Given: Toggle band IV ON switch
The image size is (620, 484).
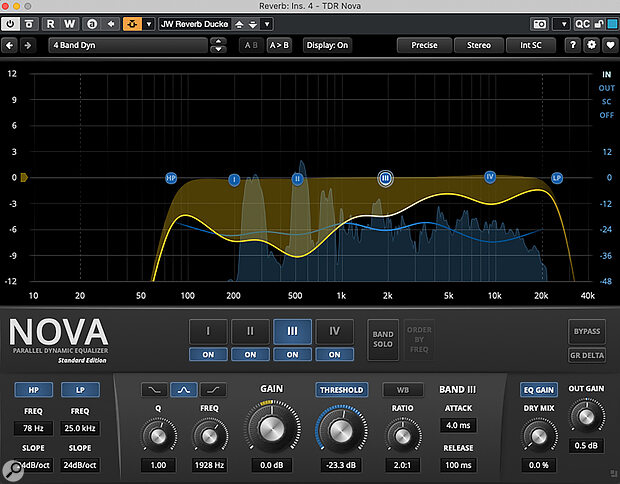Looking at the screenshot, I should pyautogui.click(x=335, y=354).
